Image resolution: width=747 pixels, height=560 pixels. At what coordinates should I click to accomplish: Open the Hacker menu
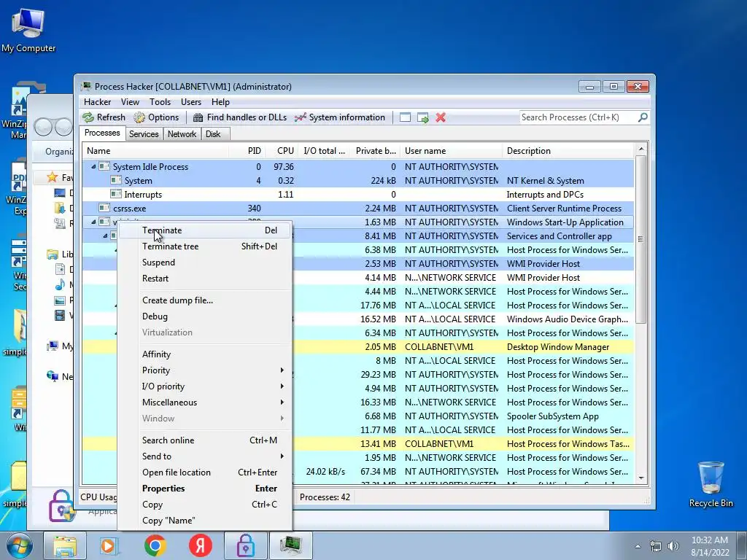pos(97,102)
